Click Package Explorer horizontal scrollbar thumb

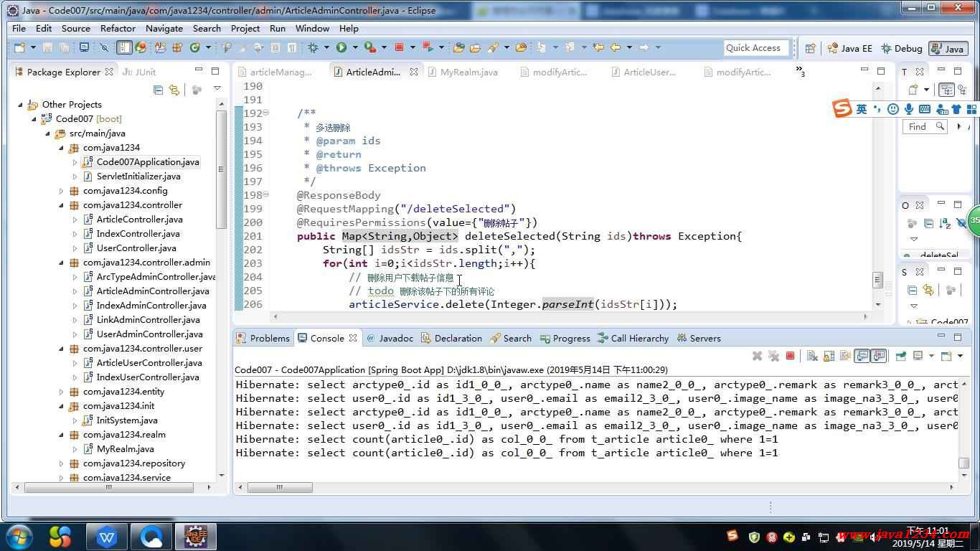109,487
